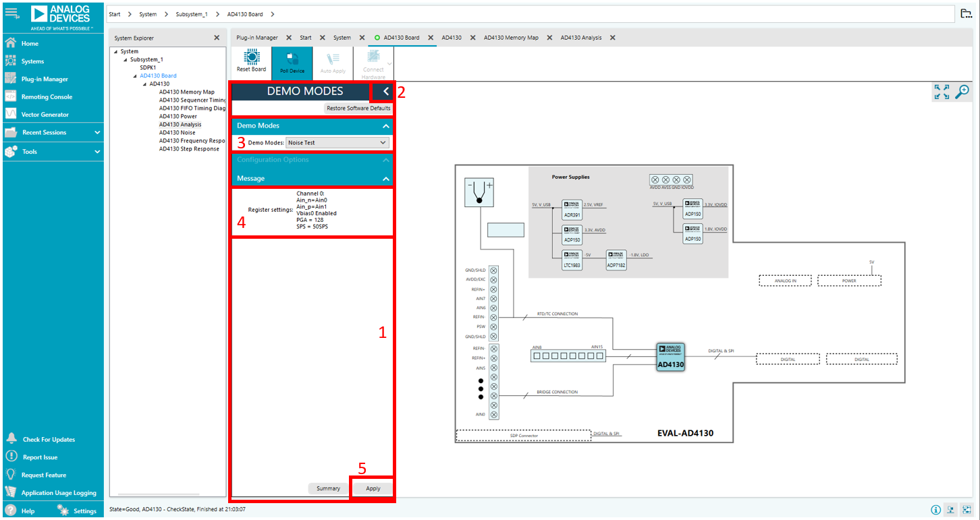The image size is (980, 520).
Task: Open AD4130 Noise in the tree
Action: tap(178, 132)
